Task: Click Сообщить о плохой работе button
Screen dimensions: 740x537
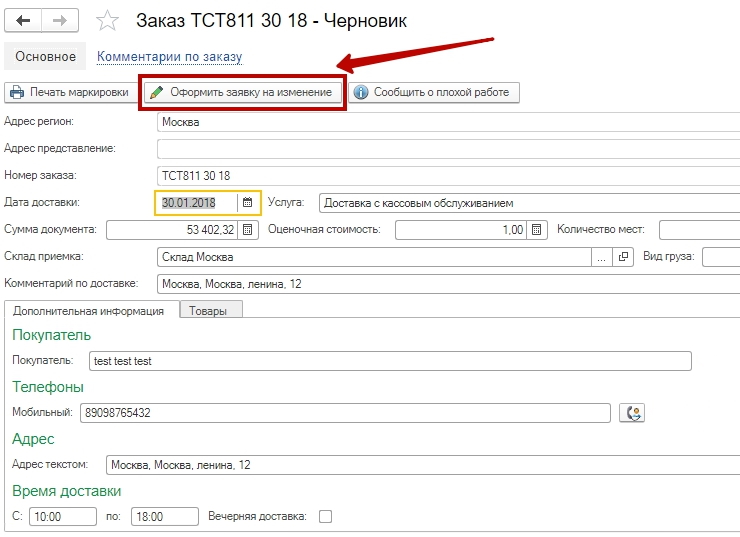Action: tap(433, 92)
